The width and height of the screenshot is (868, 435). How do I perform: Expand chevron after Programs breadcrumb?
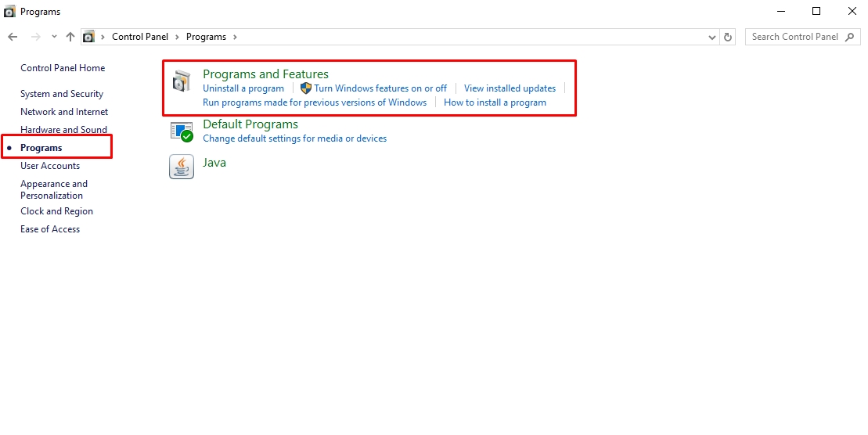236,37
